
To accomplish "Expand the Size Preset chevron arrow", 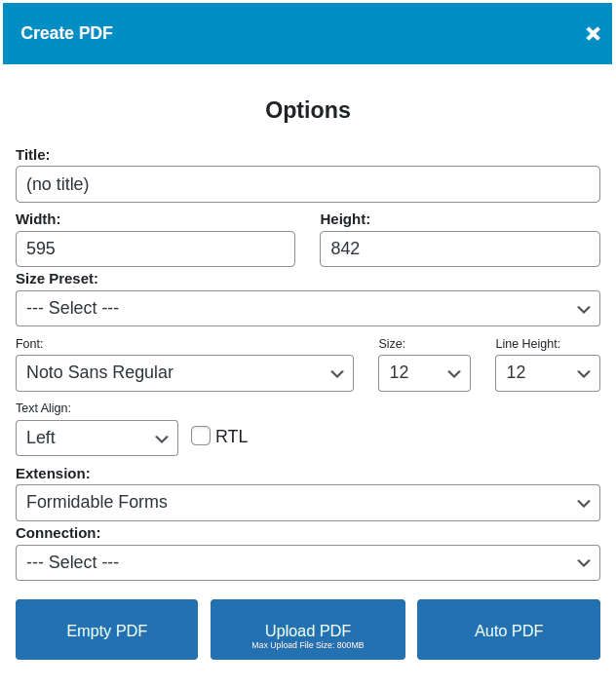I will click(x=584, y=309).
